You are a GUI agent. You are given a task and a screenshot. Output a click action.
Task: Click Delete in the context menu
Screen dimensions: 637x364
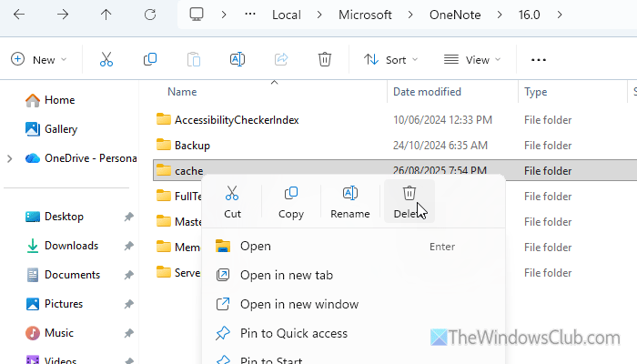[x=409, y=202]
